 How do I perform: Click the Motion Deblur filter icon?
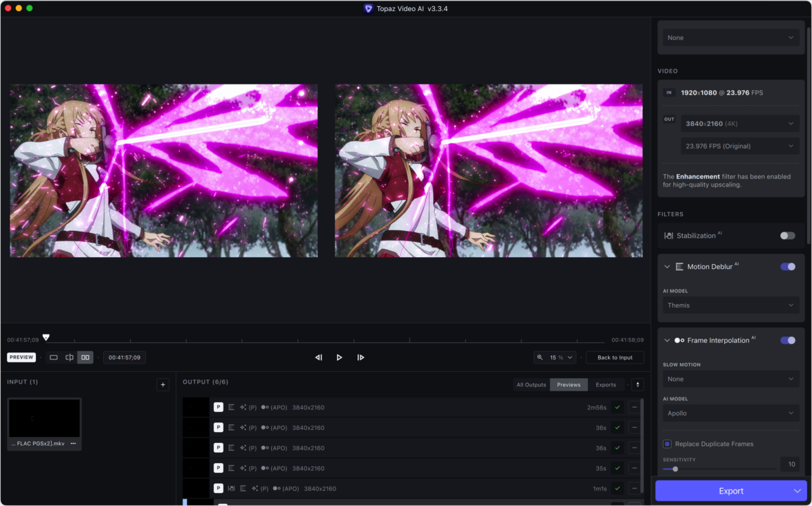pyautogui.click(x=679, y=267)
